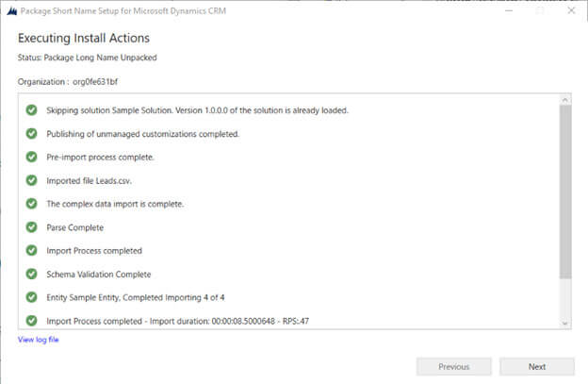Click green check beside Publishing of unmanaged customizations

click(x=31, y=134)
